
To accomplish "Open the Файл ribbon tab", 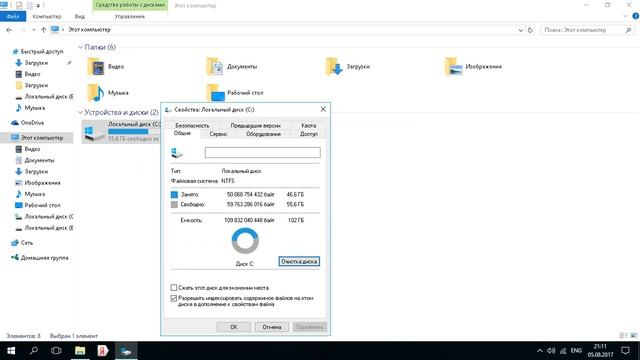I will pyautogui.click(x=13, y=16).
